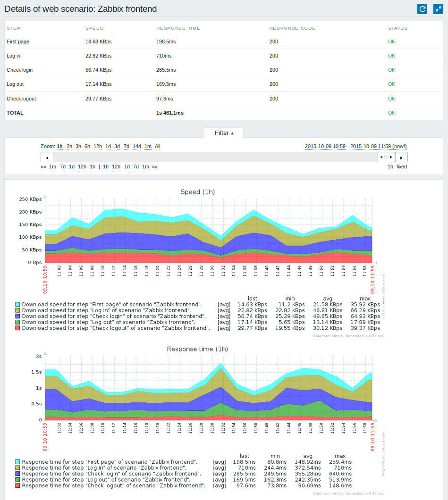Set zoom to 1m
This screenshot has width=448, height=500.
[x=148, y=146]
